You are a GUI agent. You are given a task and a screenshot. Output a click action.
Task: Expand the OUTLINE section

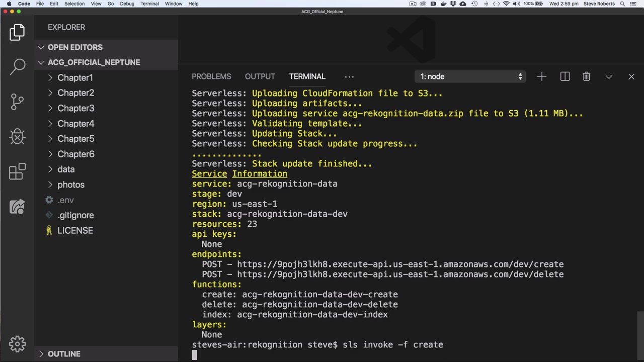tap(64, 354)
